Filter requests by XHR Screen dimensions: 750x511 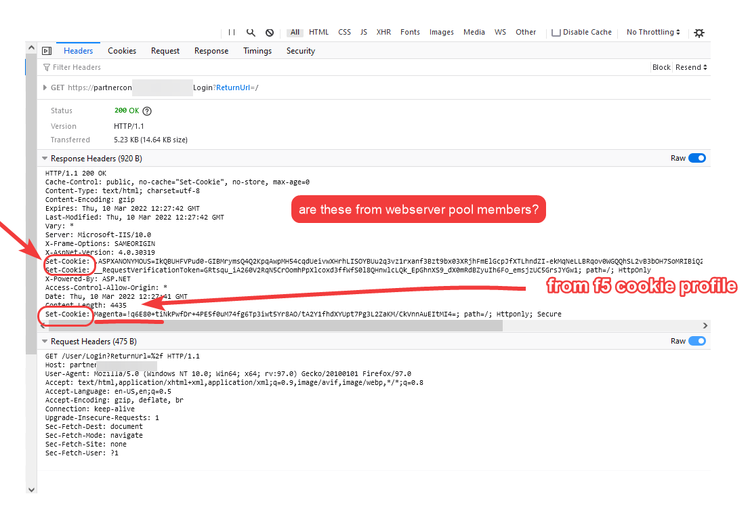[384, 32]
